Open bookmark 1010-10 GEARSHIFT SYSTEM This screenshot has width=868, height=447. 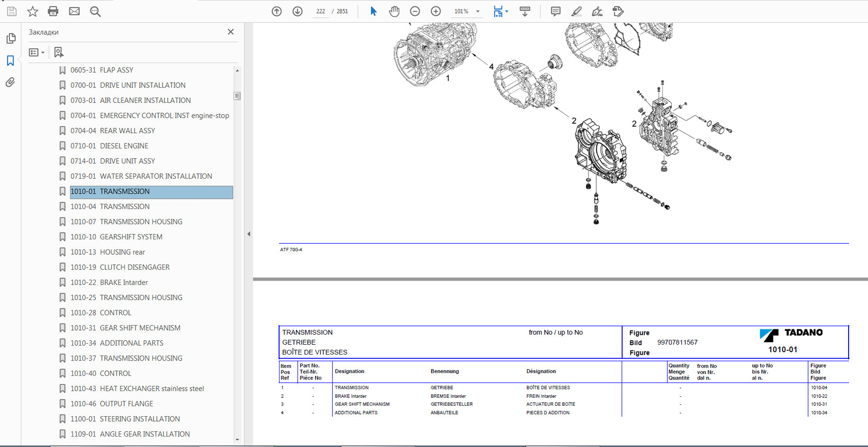(131, 237)
